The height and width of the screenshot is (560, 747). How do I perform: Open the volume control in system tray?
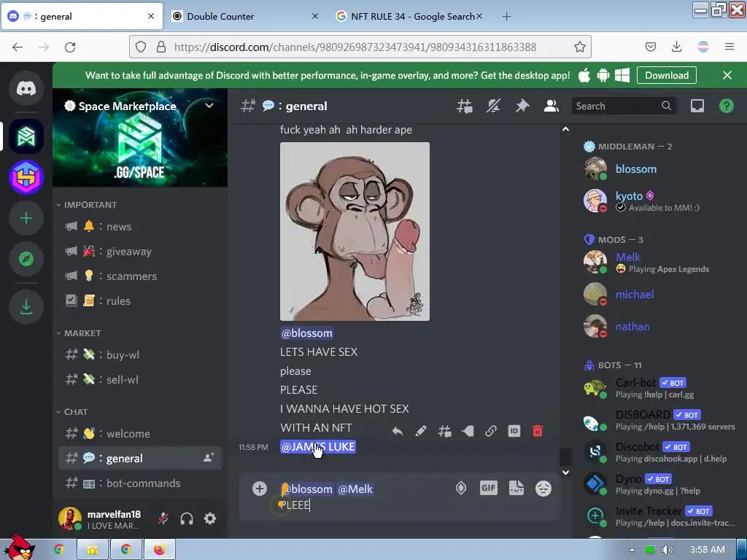pos(667,550)
